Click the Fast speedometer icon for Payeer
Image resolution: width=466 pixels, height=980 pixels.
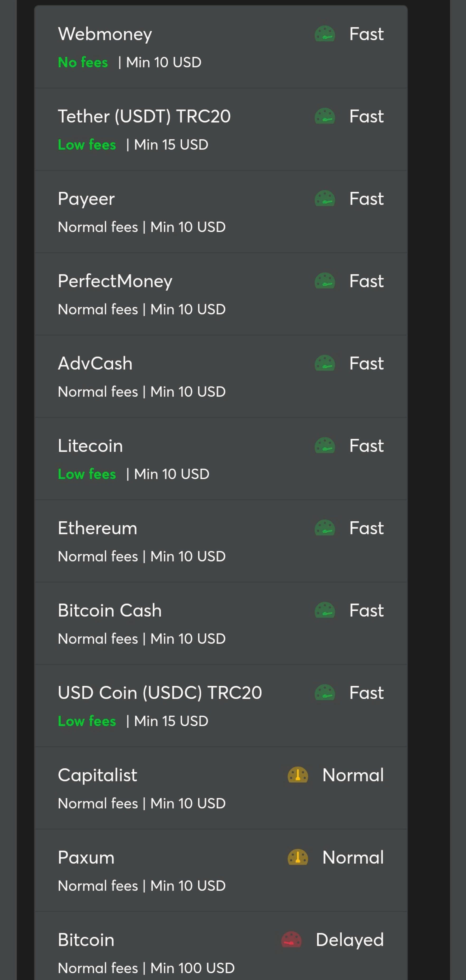[325, 199]
